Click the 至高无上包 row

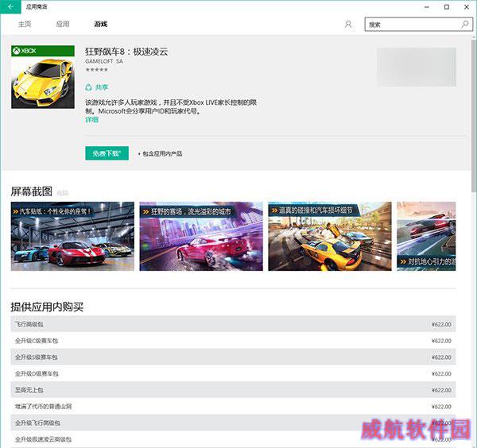(x=233, y=390)
